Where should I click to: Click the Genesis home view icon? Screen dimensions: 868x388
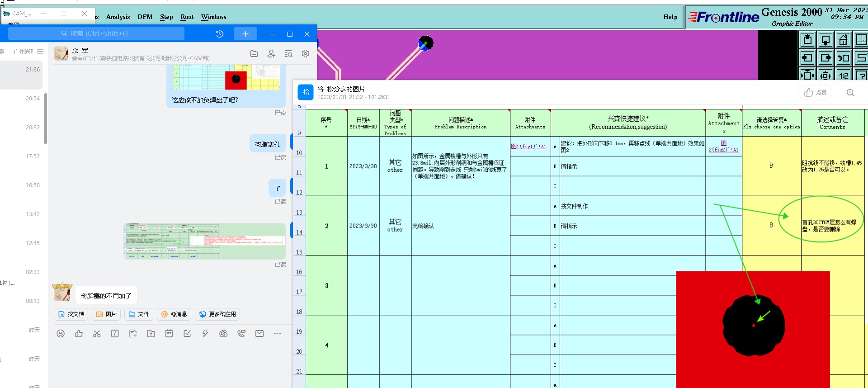[843, 40]
